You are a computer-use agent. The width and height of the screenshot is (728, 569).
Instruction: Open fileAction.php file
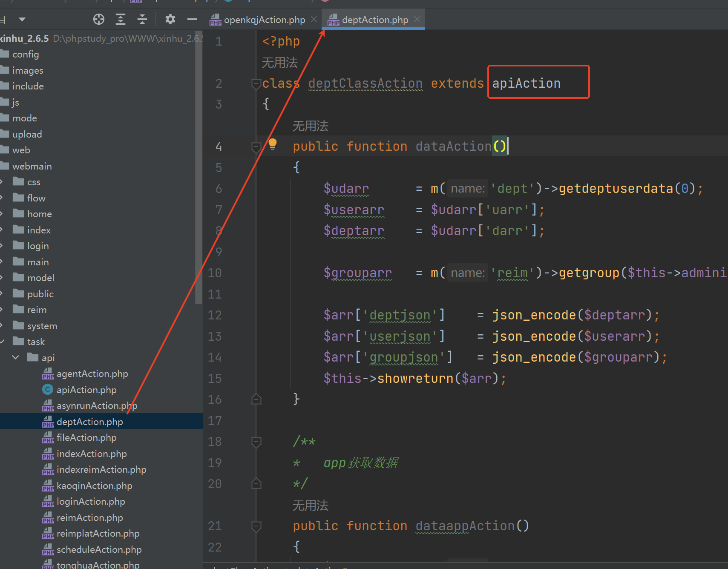pyautogui.click(x=86, y=437)
